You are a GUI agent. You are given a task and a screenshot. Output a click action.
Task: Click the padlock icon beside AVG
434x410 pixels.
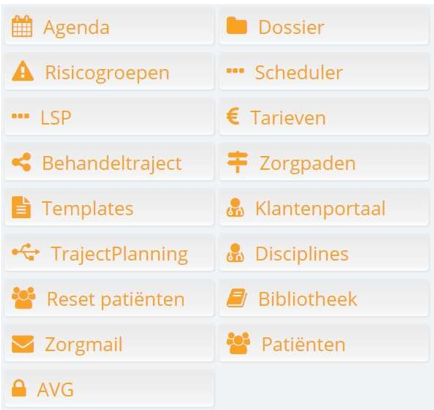(x=19, y=388)
